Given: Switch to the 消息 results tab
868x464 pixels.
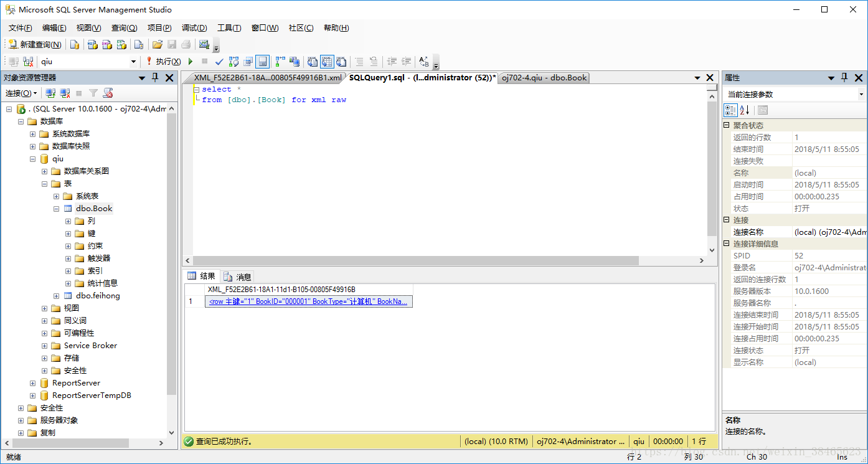Looking at the screenshot, I should coord(237,277).
